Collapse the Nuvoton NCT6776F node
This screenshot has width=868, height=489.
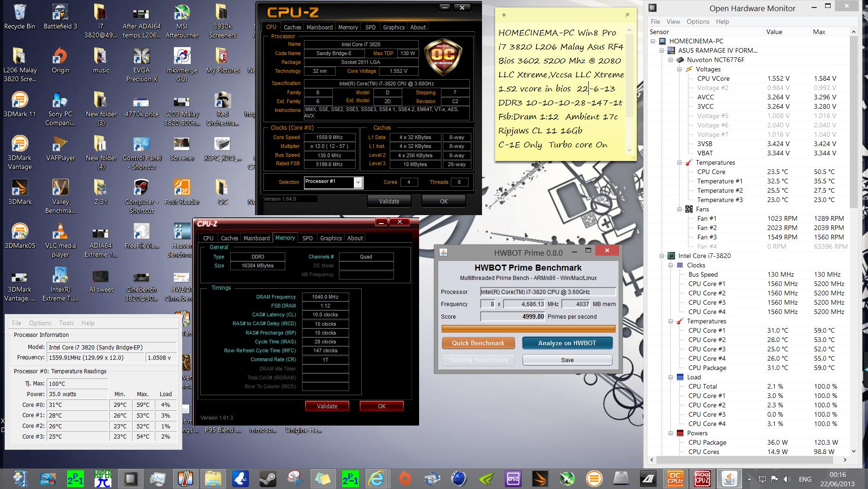671,60
